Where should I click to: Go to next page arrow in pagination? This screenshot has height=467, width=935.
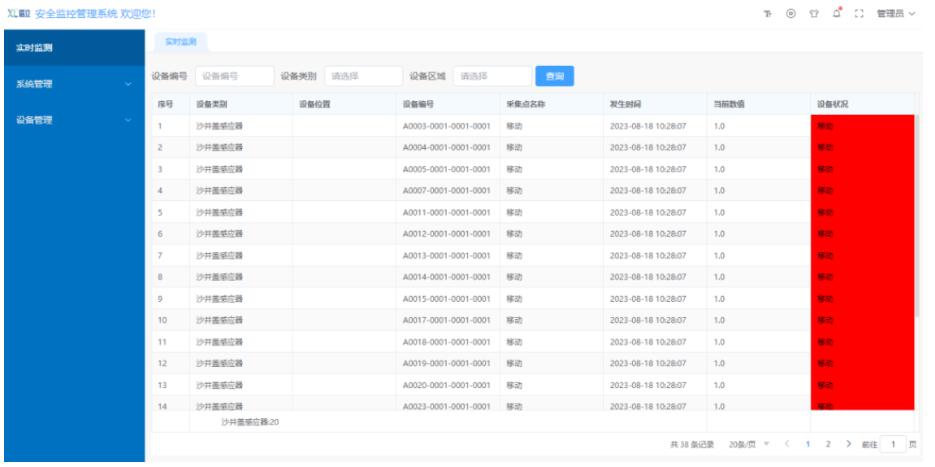[849, 443]
